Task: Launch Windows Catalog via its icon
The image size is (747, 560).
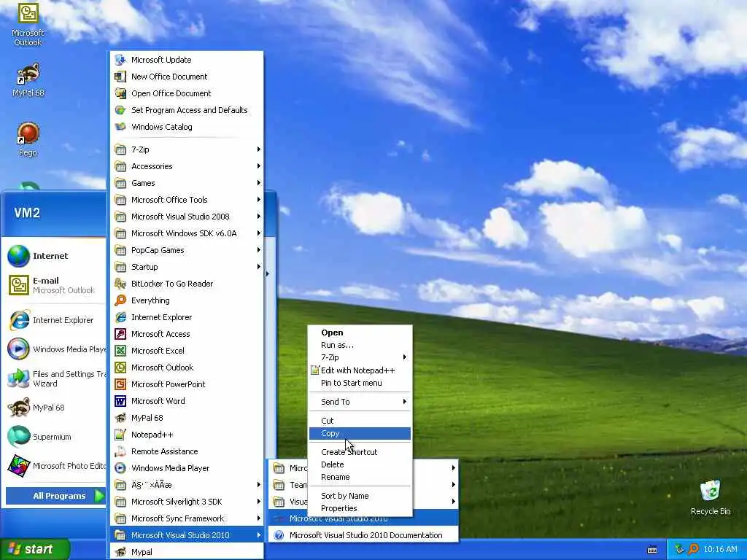Action: coord(120,127)
